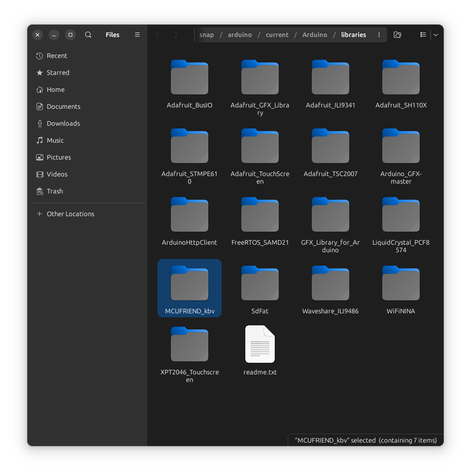This screenshot has width=471, height=476.
Task: Open Pictures in sidebar
Action: 87,157
